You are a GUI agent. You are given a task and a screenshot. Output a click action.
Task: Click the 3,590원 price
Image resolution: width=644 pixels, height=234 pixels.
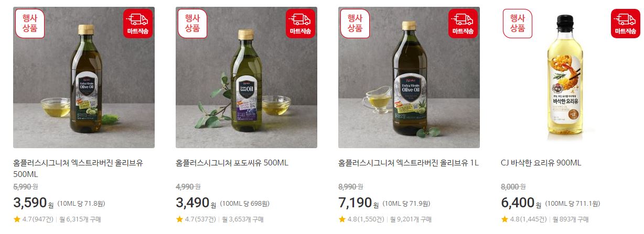coord(34,203)
